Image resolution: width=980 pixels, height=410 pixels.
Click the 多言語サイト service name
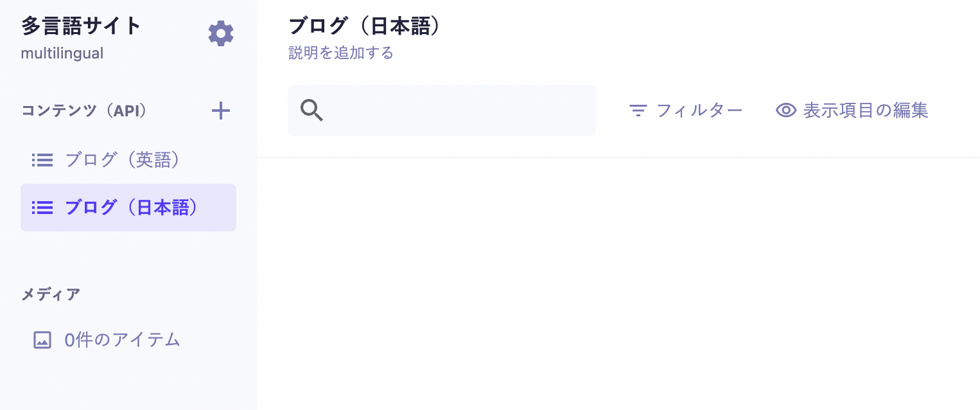pos(81,26)
